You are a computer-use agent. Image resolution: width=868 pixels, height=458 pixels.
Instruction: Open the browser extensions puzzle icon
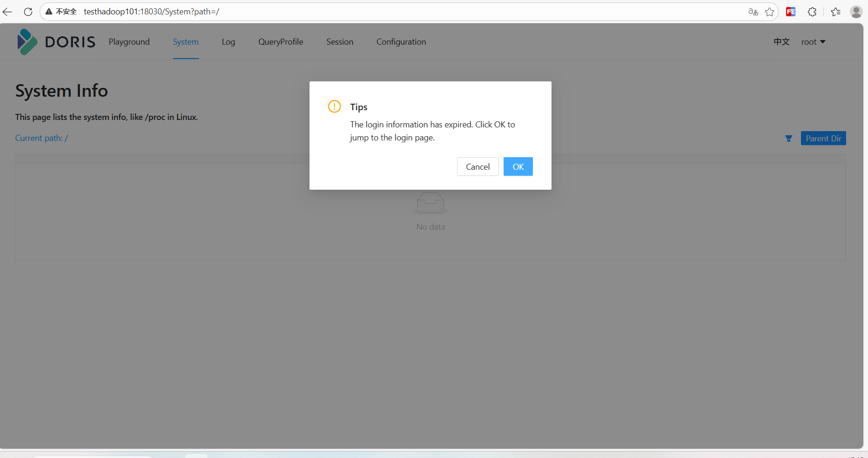(812, 12)
